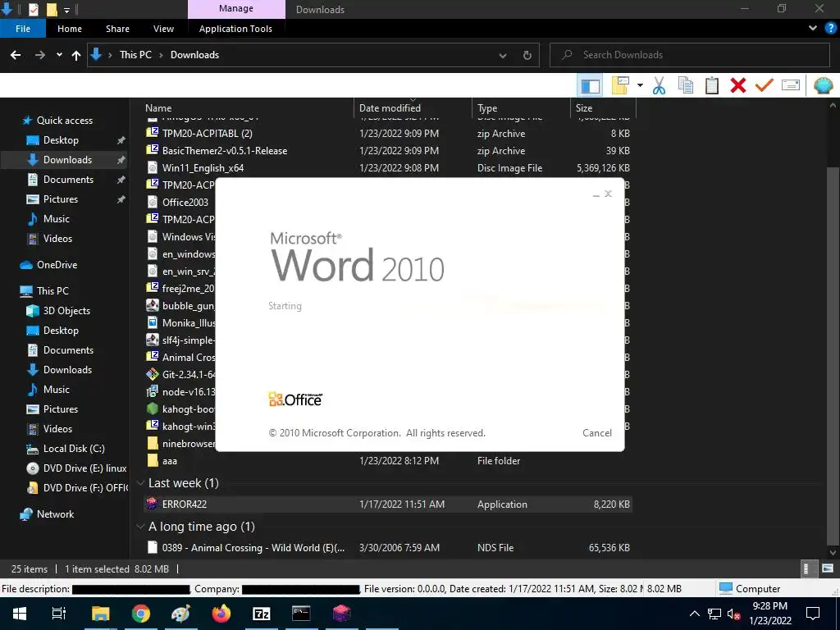Open the address bar history dropdown
Image resolution: width=840 pixels, height=630 pixels.
tap(503, 55)
